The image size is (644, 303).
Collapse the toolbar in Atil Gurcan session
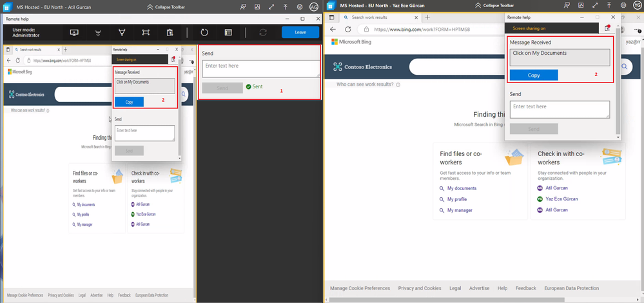(167, 6)
